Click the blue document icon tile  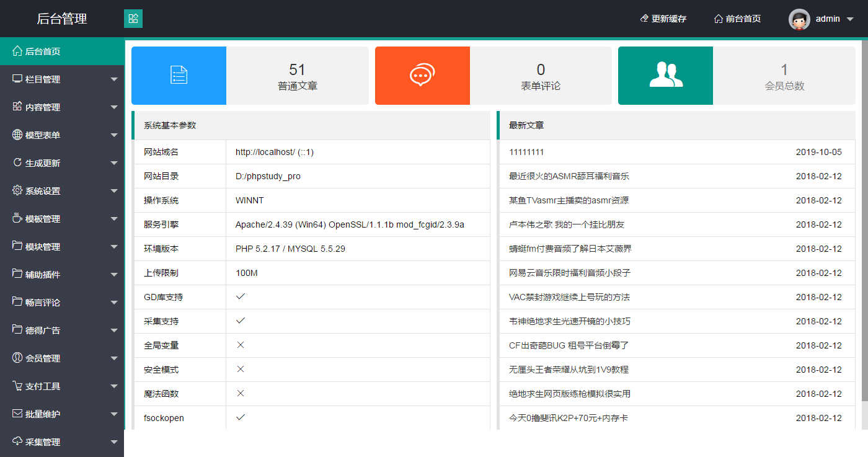(179, 76)
